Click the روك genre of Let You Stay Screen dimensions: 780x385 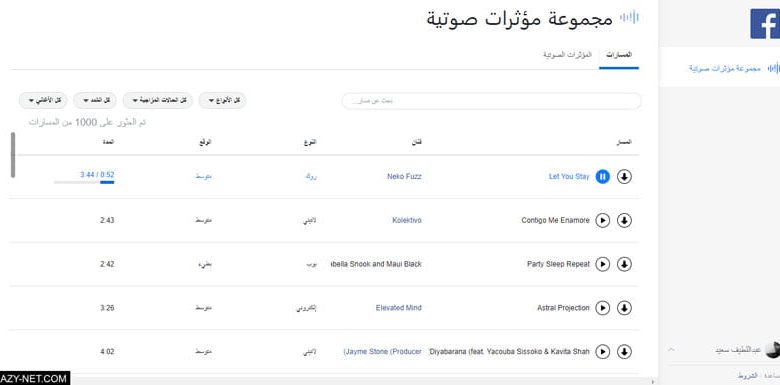[311, 177]
